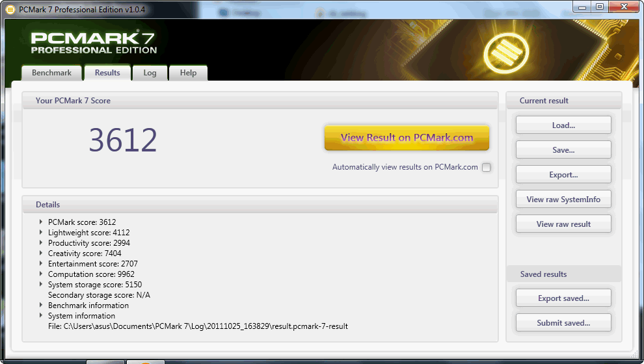This screenshot has width=644, height=364.
Task: Click the 'Benchmark information' label
Action: 88,305
